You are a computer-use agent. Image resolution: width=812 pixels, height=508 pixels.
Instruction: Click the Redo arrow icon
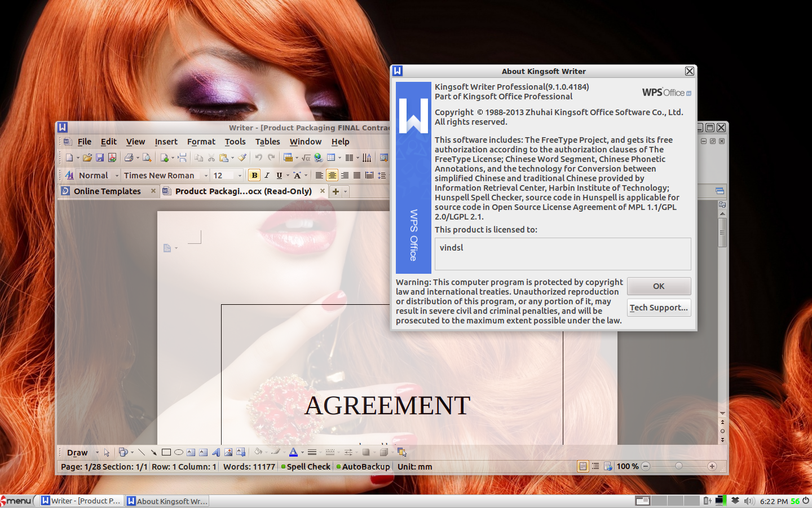[271, 158]
